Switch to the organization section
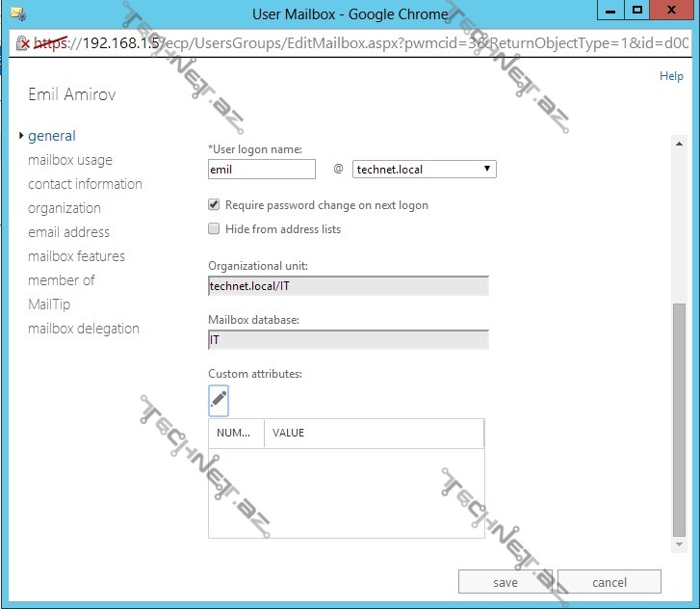This screenshot has height=609, width=700. click(x=65, y=208)
